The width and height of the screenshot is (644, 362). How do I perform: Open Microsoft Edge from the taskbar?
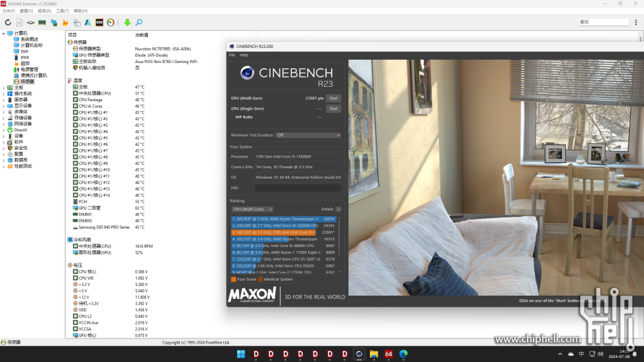[x=403, y=354]
